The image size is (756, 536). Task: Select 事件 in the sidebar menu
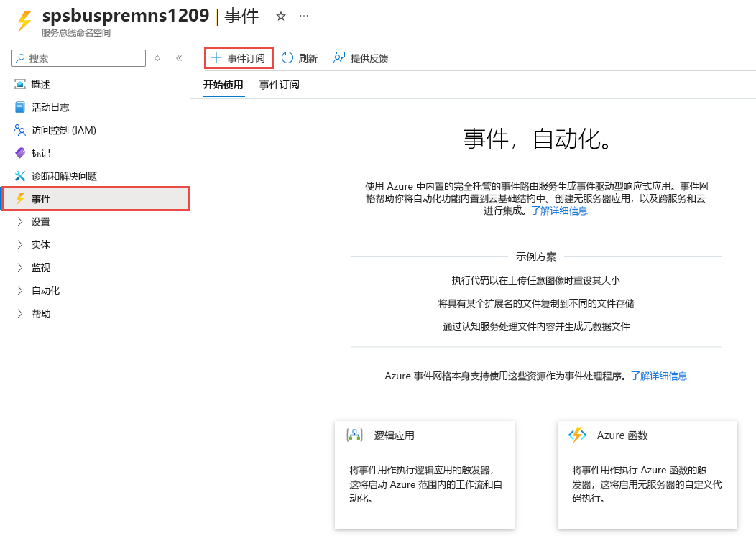click(x=96, y=198)
